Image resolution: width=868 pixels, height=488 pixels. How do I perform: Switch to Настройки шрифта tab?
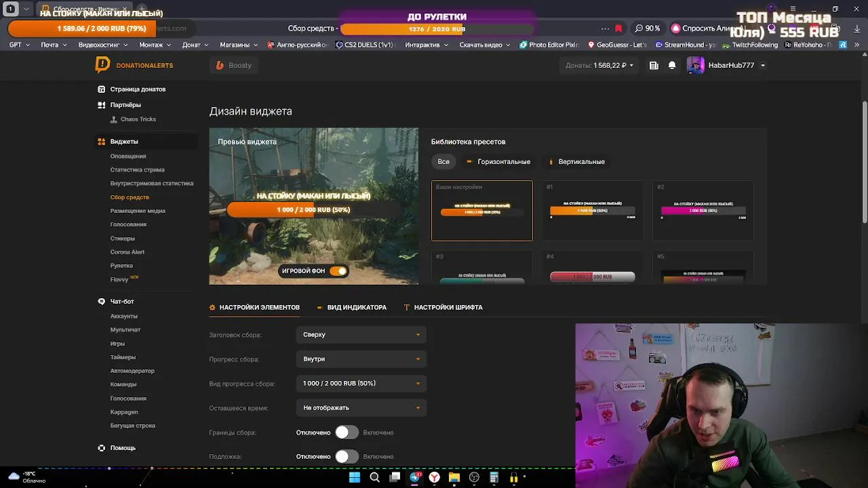443,308
